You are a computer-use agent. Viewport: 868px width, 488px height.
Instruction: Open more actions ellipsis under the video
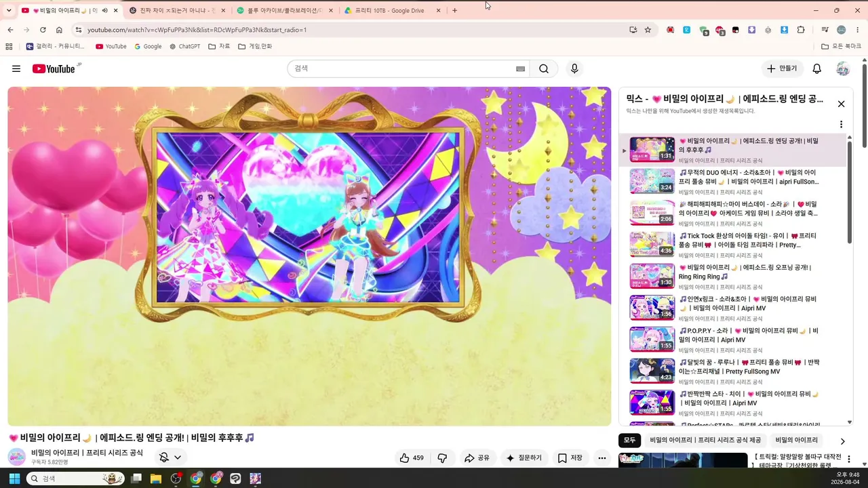coord(601,458)
